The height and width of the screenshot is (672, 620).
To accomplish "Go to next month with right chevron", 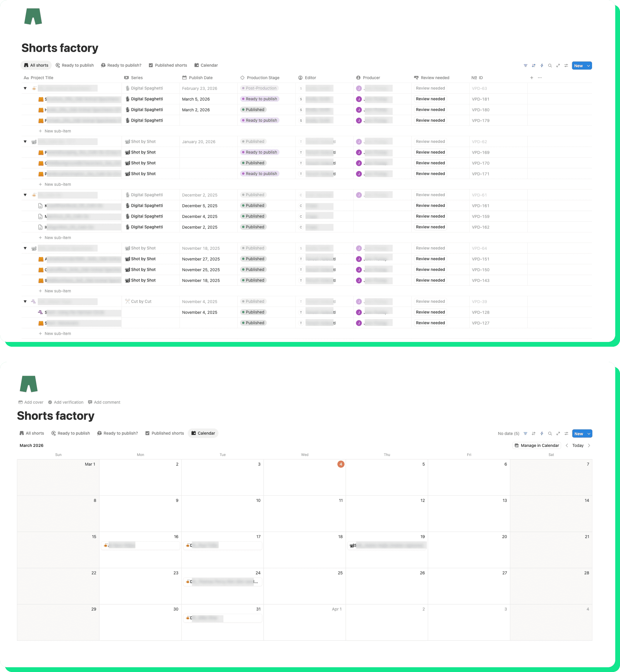I will [x=589, y=445].
